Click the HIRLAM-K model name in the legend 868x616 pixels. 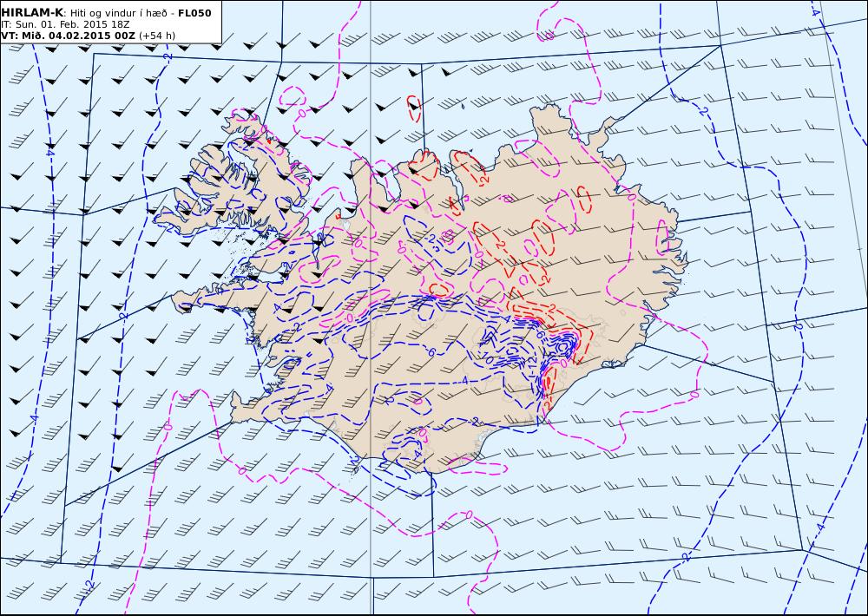(x=33, y=13)
